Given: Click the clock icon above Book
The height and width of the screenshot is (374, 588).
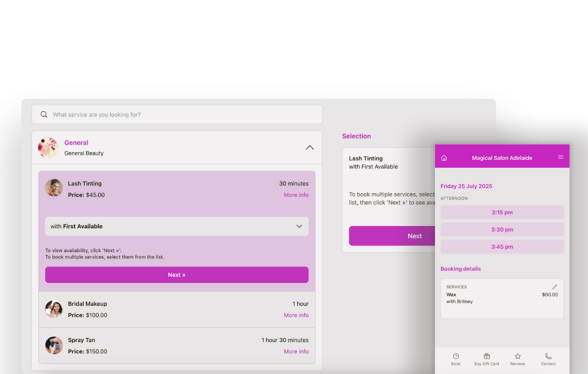Looking at the screenshot, I should (456, 355).
